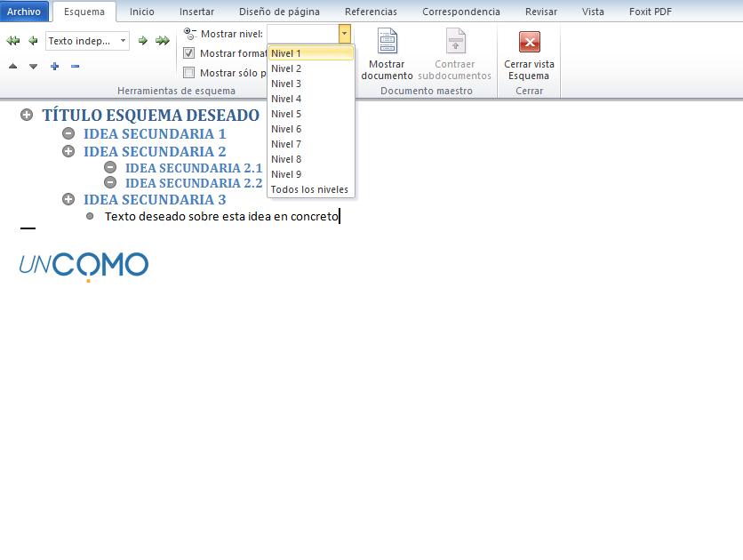Click the single-right Demote arrow

coord(142,41)
